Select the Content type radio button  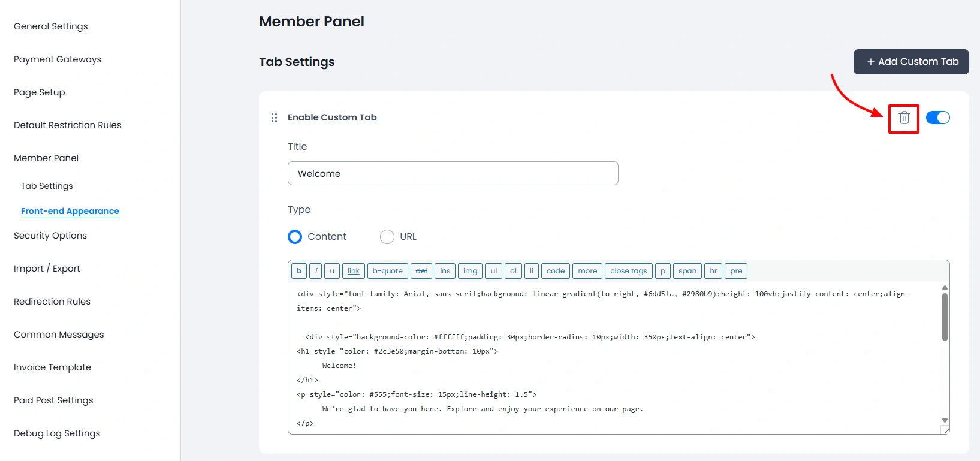(295, 237)
